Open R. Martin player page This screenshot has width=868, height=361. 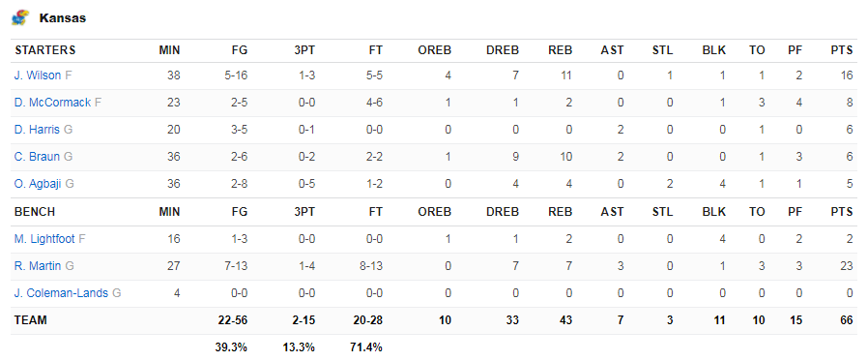pyautogui.click(x=38, y=266)
